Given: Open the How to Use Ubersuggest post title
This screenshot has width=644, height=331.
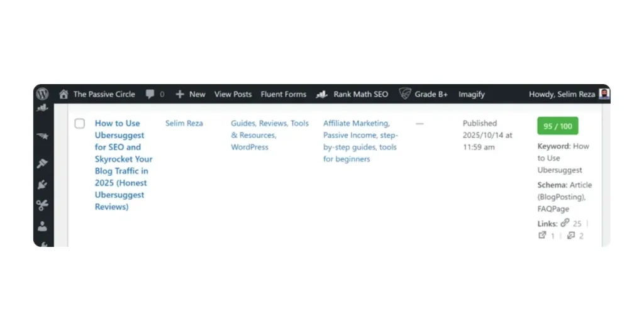Looking at the screenshot, I should tap(123, 165).
